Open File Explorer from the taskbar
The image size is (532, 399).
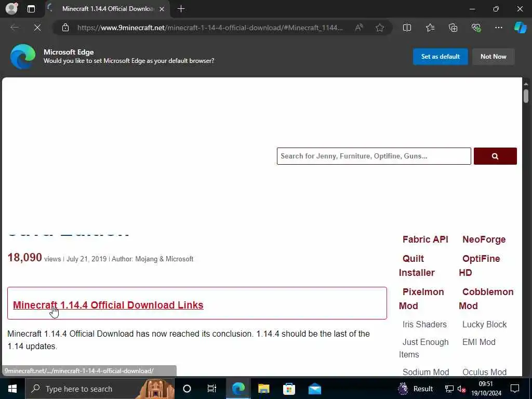[x=263, y=389]
